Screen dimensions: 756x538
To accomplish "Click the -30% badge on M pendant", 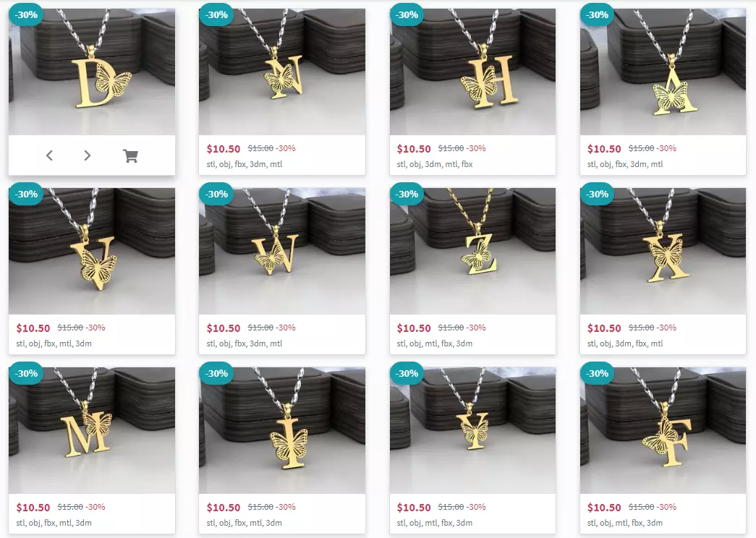I will click(x=26, y=373).
